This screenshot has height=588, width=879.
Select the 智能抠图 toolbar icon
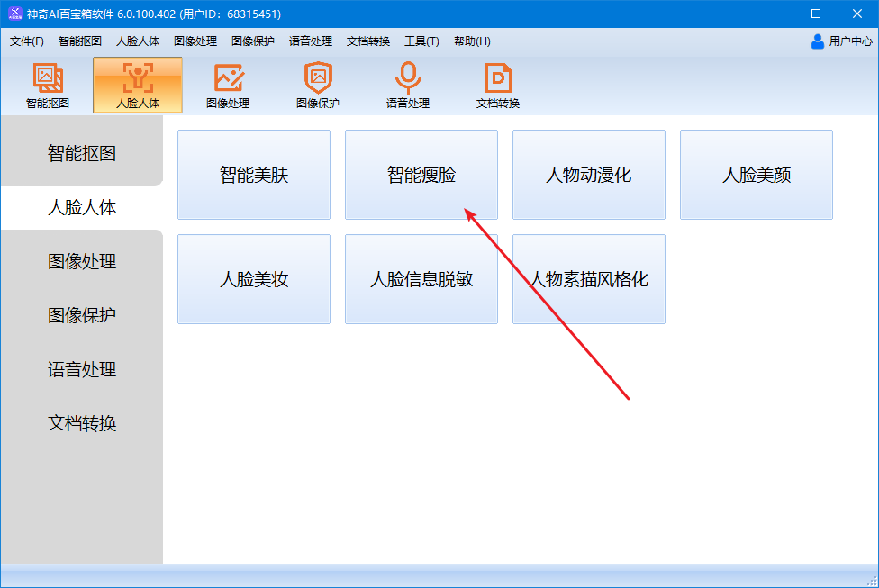(x=48, y=86)
